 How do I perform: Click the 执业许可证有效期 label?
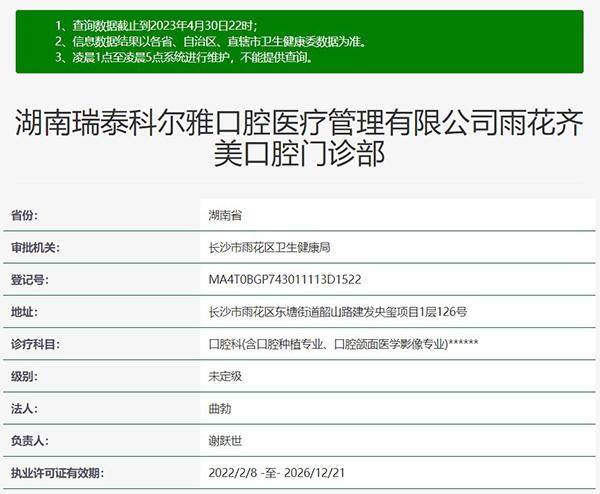(x=57, y=473)
